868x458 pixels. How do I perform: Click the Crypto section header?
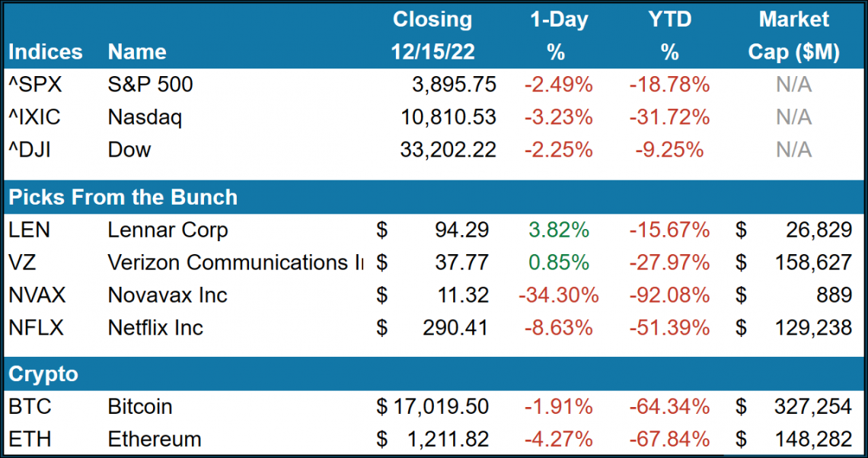[43, 374]
